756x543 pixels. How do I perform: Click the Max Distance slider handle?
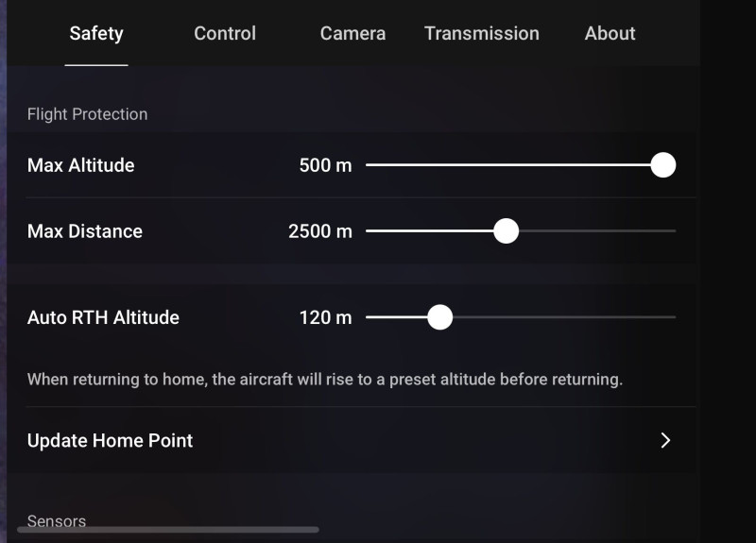click(507, 231)
